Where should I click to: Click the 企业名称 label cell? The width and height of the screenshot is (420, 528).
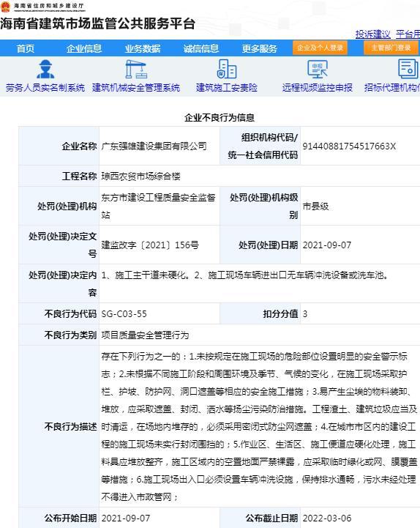tap(59, 146)
